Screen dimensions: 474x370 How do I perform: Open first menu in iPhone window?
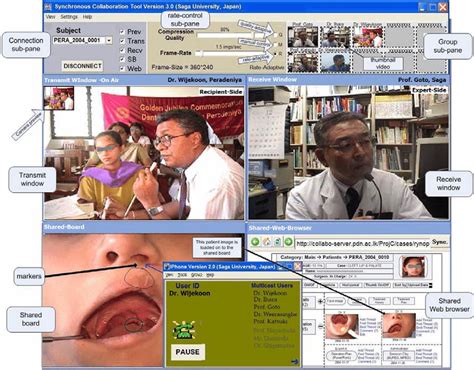click(170, 275)
